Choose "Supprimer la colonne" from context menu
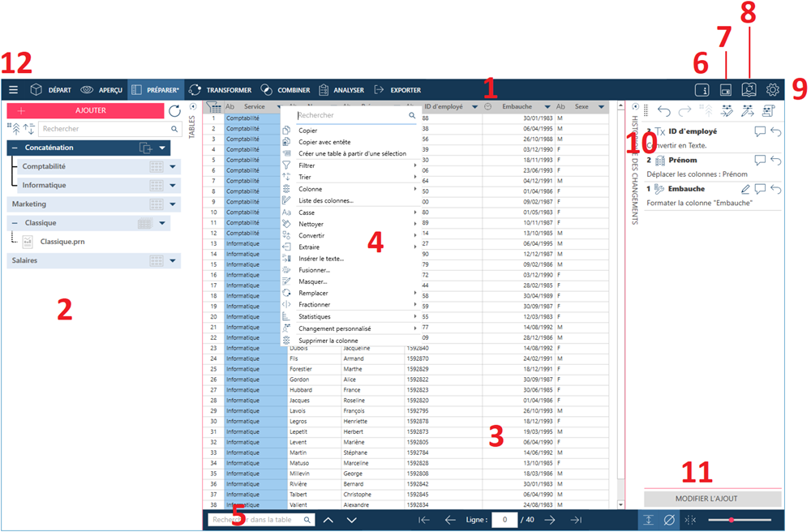 point(328,341)
